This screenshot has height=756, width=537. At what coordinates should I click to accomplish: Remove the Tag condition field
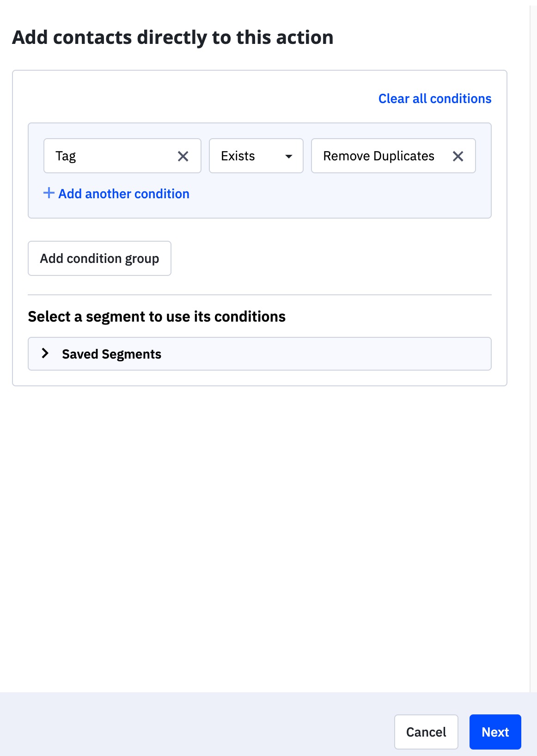(x=183, y=156)
